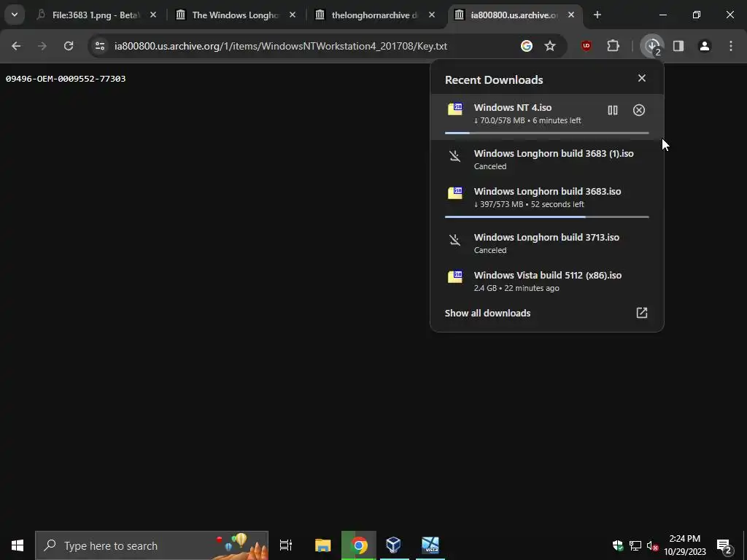The image size is (747, 560).
Task: Click the Longhorn build 3683.iso file icon
Action: pos(455,192)
